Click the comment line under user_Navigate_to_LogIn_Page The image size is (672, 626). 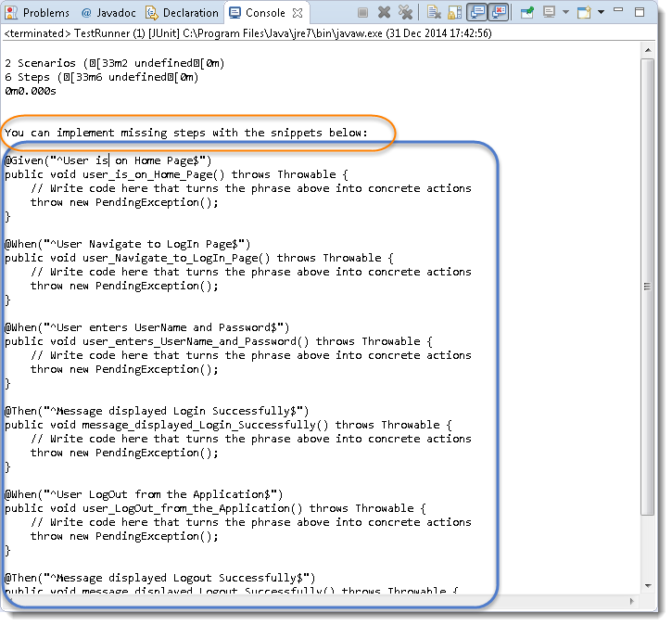tap(250, 273)
